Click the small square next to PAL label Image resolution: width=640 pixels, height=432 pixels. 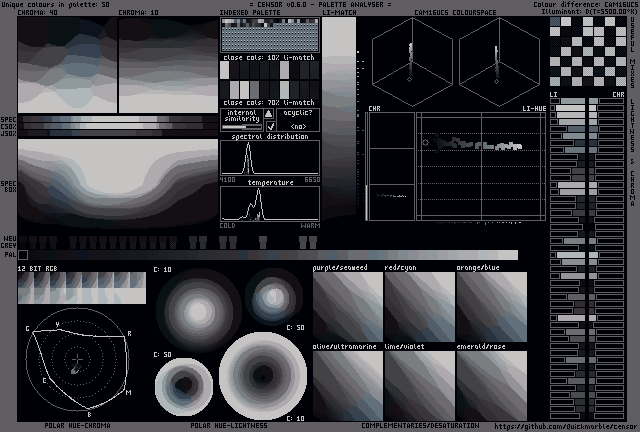[x=23, y=255]
